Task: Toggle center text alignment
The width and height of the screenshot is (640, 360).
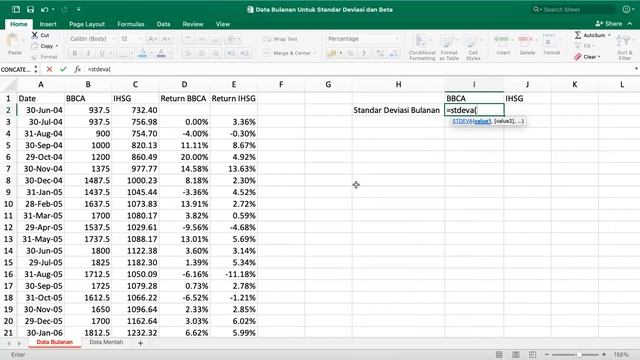Action: tap(202, 53)
